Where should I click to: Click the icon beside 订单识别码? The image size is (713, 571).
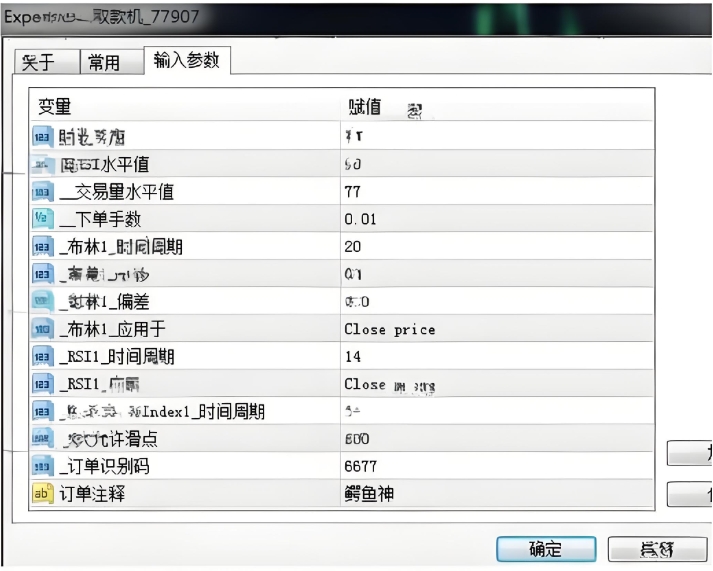(x=42, y=466)
